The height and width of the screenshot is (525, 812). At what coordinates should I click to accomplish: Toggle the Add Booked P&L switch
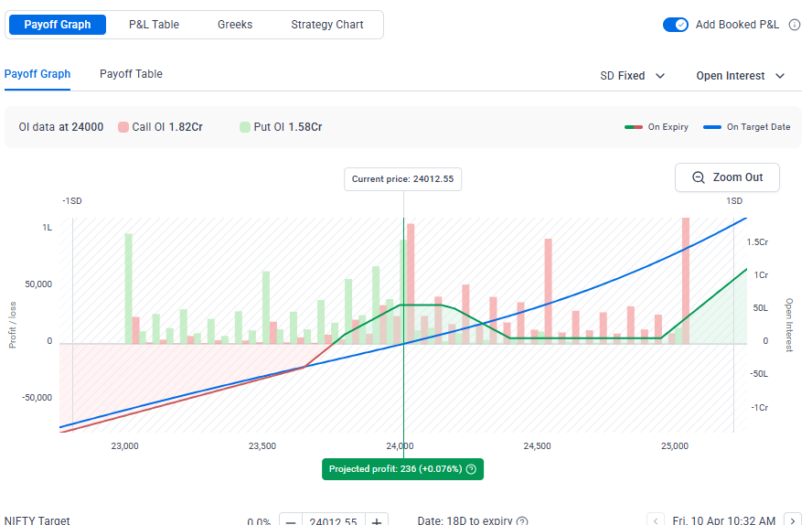(675, 25)
